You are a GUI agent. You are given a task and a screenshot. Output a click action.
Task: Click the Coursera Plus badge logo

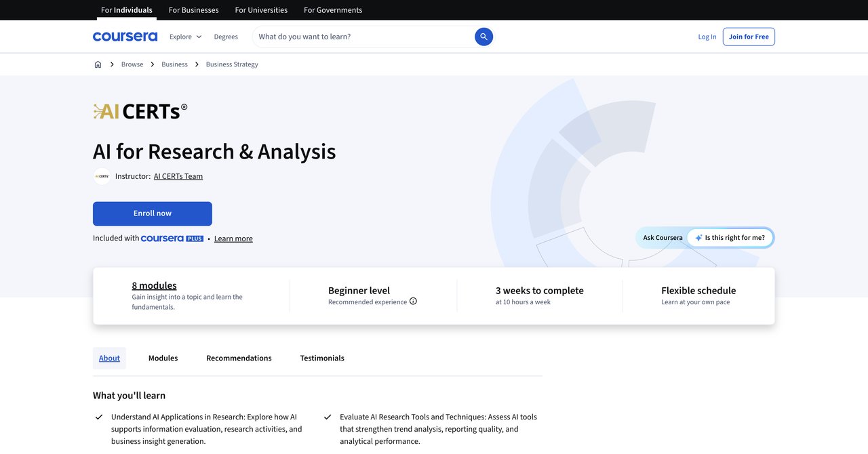point(172,239)
